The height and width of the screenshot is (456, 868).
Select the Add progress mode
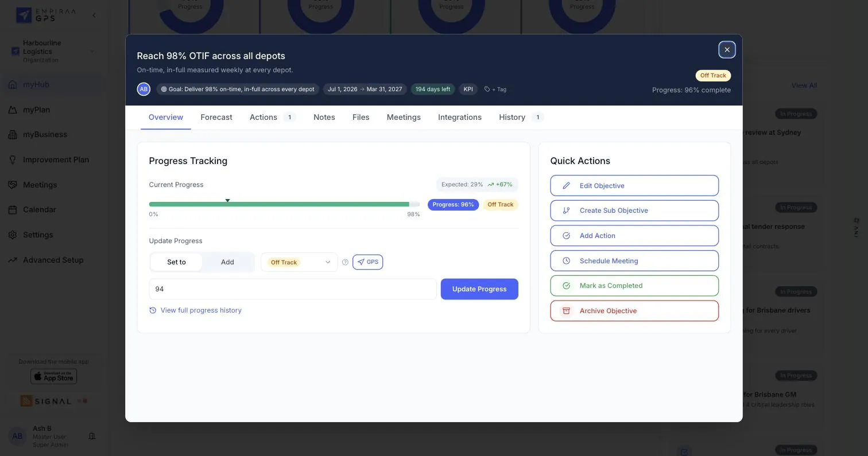click(x=227, y=262)
